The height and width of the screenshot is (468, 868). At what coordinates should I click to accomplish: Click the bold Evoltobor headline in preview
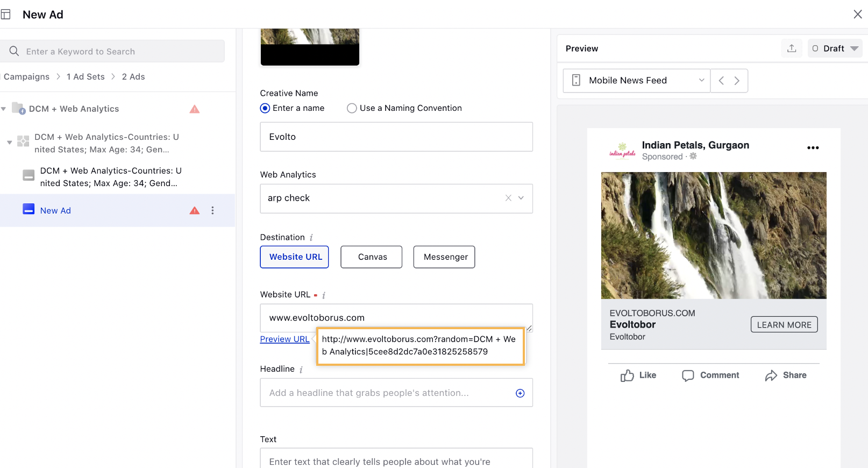[x=633, y=324]
